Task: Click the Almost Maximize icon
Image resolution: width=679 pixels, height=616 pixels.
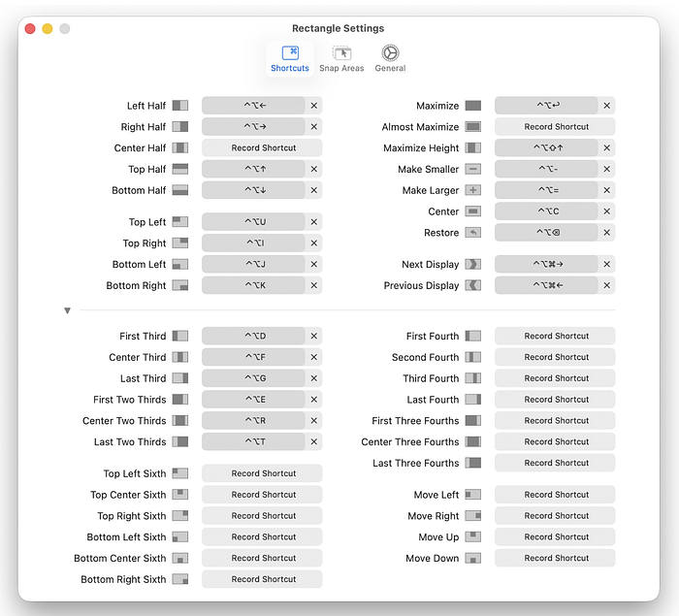Action: click(473, 126)
